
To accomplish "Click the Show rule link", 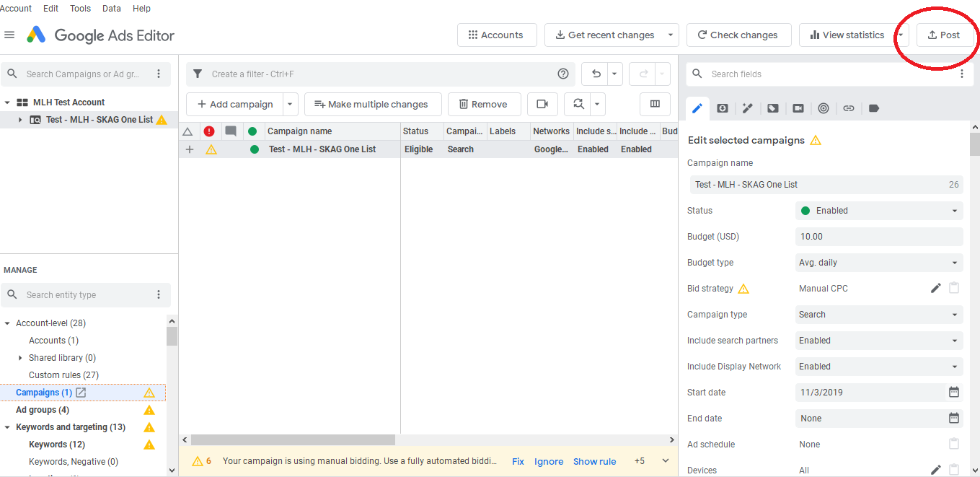I will pyautogui.click(x=594, y=461).
